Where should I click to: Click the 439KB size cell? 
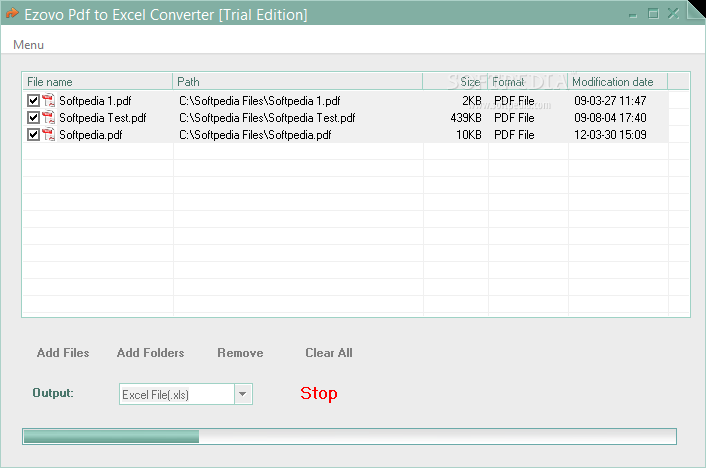click(466, 118)
